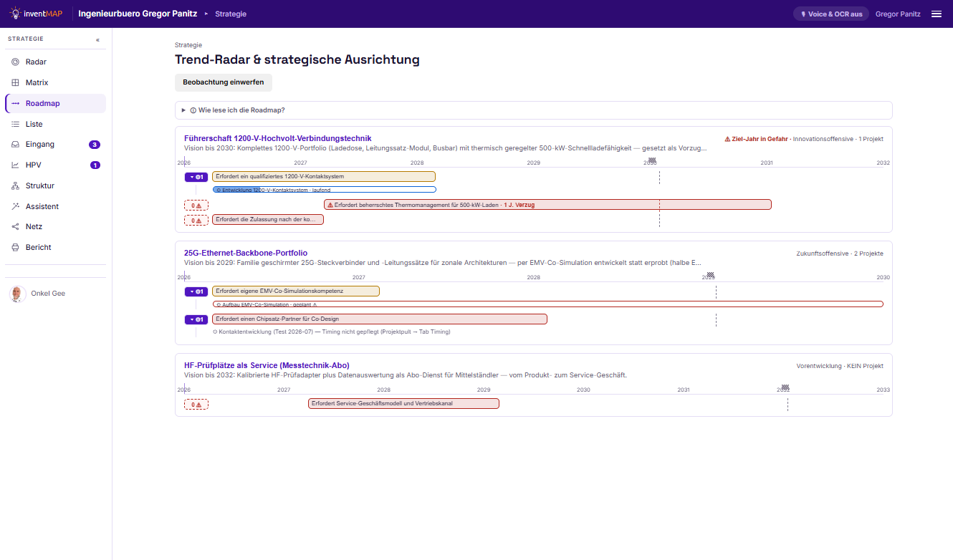This screenshot has height=560, width=953.
Task: Click Erfordert die Zulassung requirement bar
Action: coord(268,220)
